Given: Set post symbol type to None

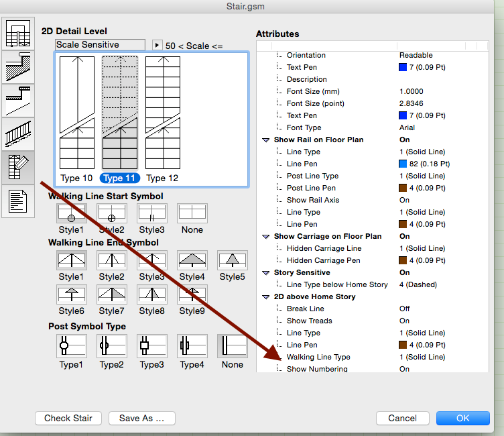Looking at the screenshot, I should click(233, 347).
